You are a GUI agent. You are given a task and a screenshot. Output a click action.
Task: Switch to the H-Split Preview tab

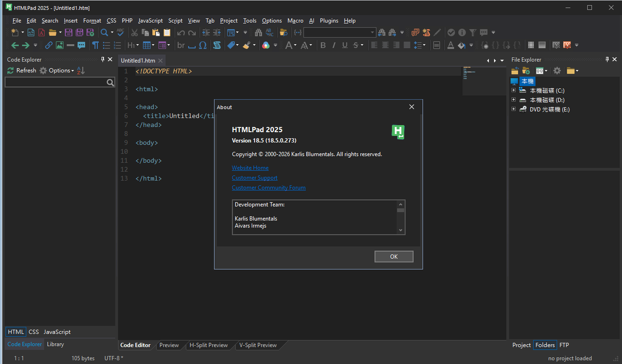coord(208,345)
